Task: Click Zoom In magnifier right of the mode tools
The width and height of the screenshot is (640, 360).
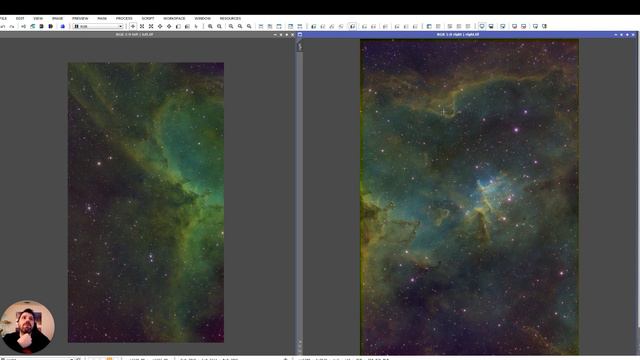Action: point(210,27)
